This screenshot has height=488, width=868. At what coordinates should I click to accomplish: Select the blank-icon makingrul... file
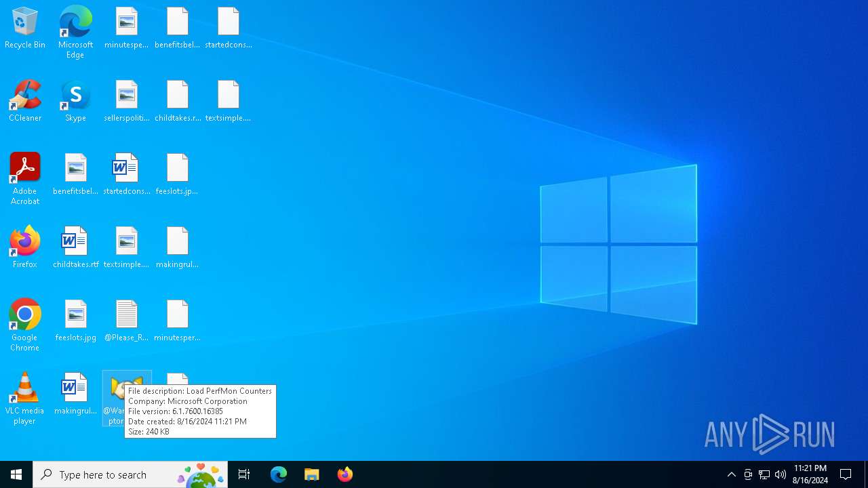click(178, 248)
